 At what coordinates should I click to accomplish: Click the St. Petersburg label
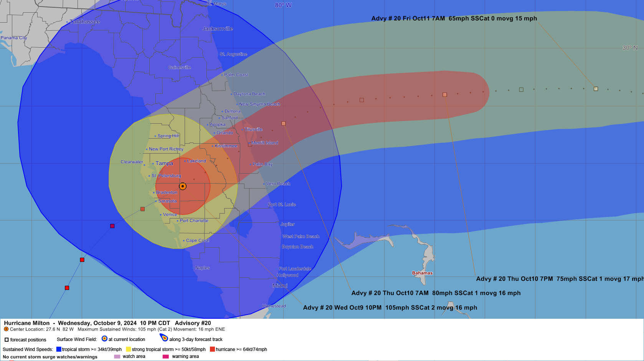166,176
